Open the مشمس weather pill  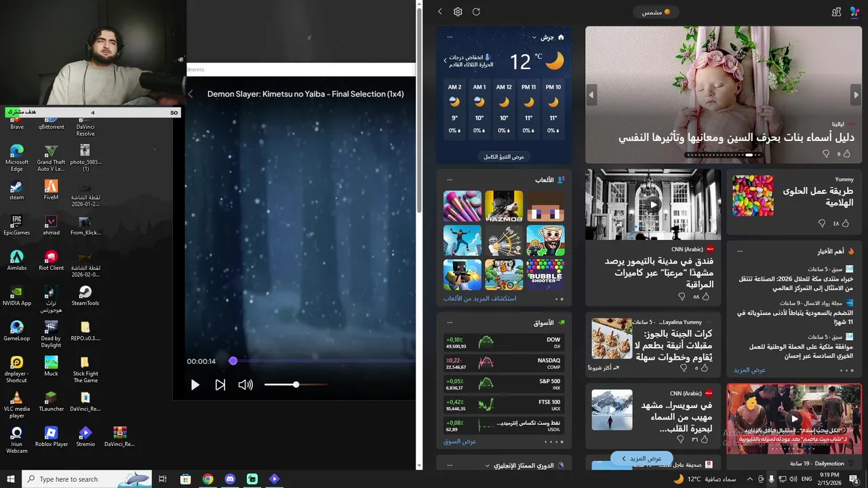point(656,12)
